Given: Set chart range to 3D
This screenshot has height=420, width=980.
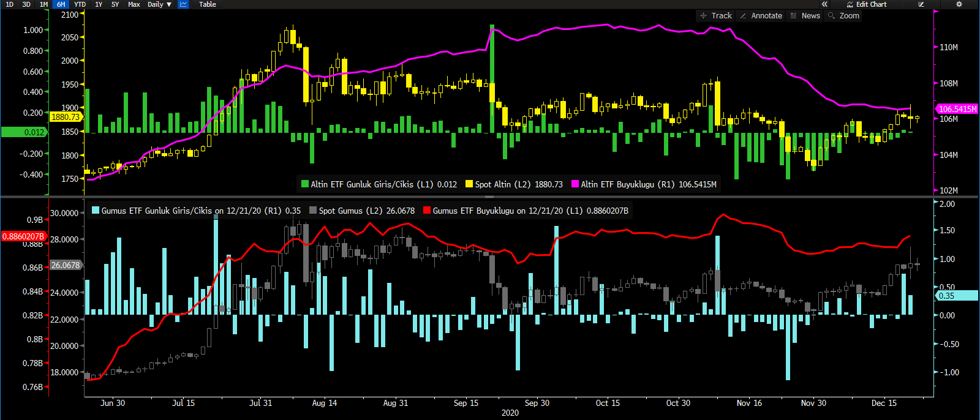Looking at the screenshot, I should coord(26,4).
